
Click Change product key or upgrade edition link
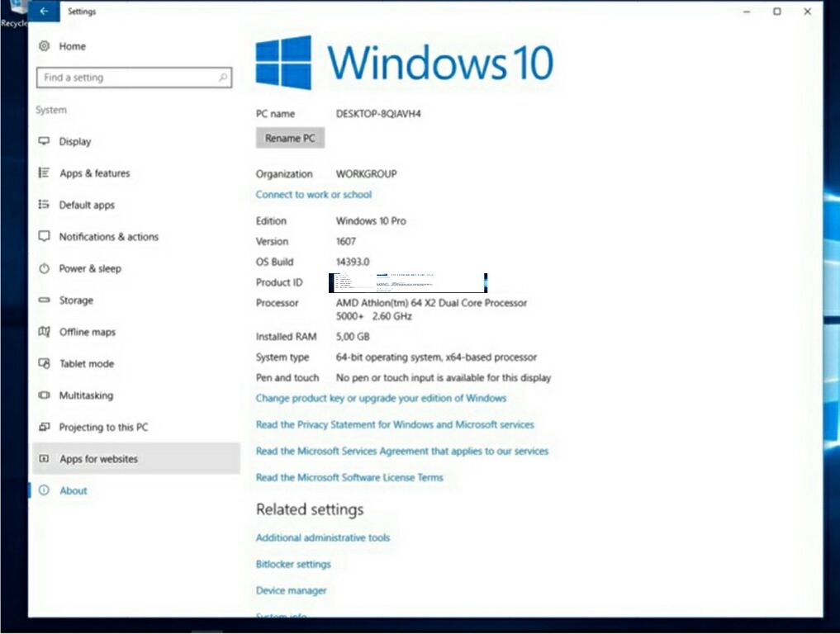[x=381, y=398]
